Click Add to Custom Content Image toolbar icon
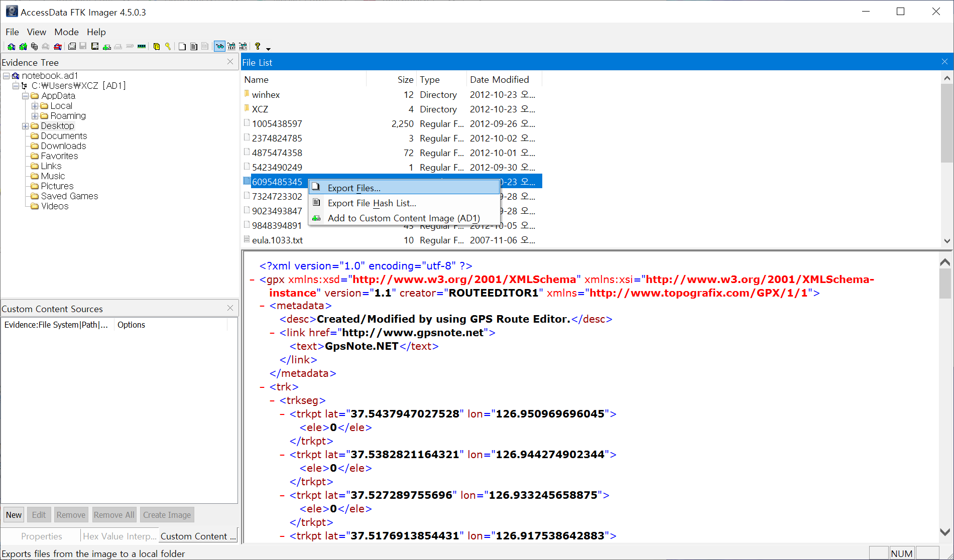Viewport: 954px width, 560px height. click(x=107, y=47)
